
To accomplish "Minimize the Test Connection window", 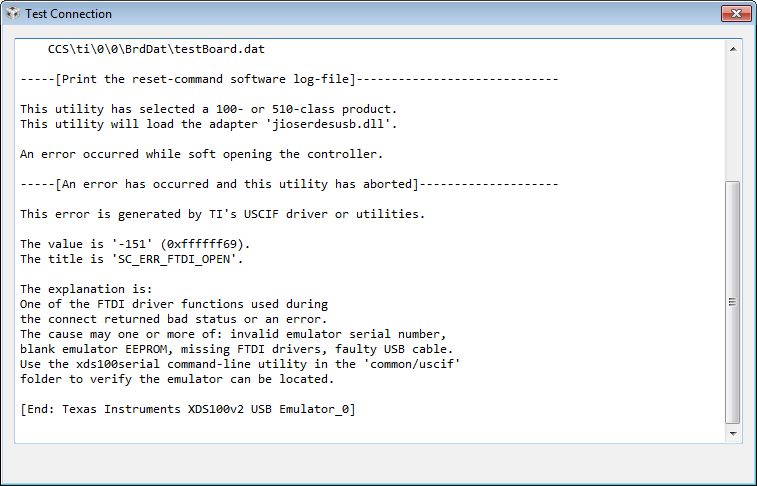I will click(x=666, y=13).
